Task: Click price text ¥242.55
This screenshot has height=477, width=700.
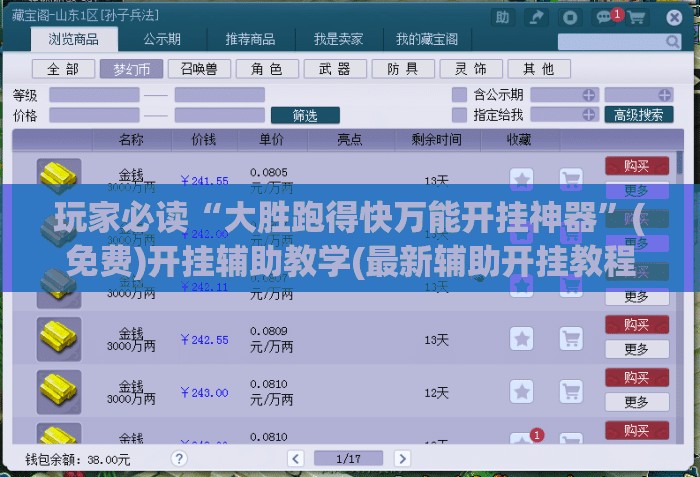Action: click(x=204, y=340)
